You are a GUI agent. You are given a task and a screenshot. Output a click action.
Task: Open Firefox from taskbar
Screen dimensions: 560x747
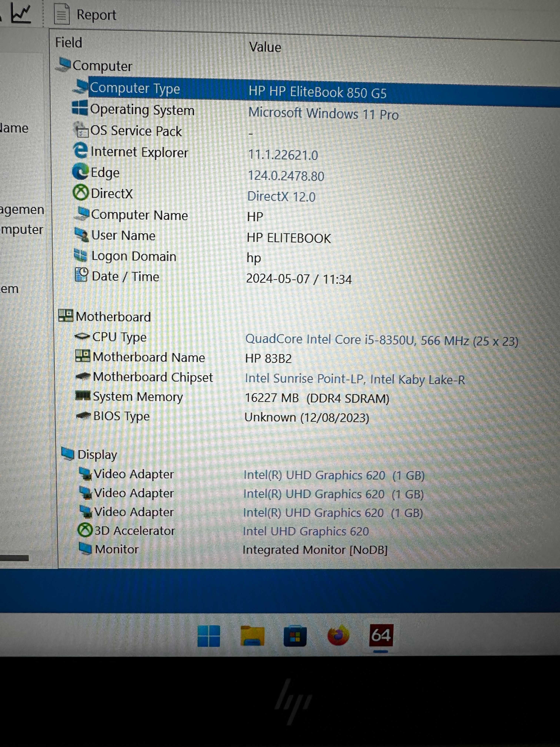pyautogui.click(x=338, y=635)
